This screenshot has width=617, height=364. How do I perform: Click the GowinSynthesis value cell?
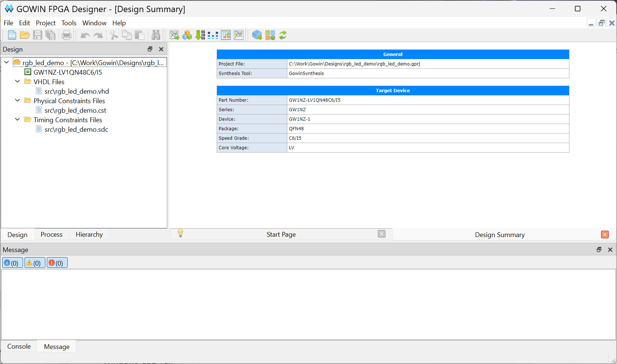428,73
